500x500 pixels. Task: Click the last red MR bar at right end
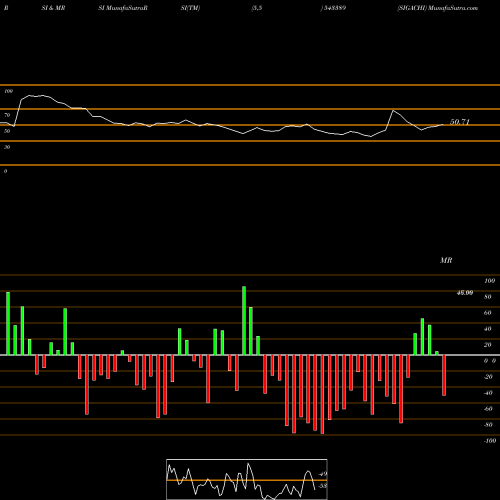tap(444, 375)
